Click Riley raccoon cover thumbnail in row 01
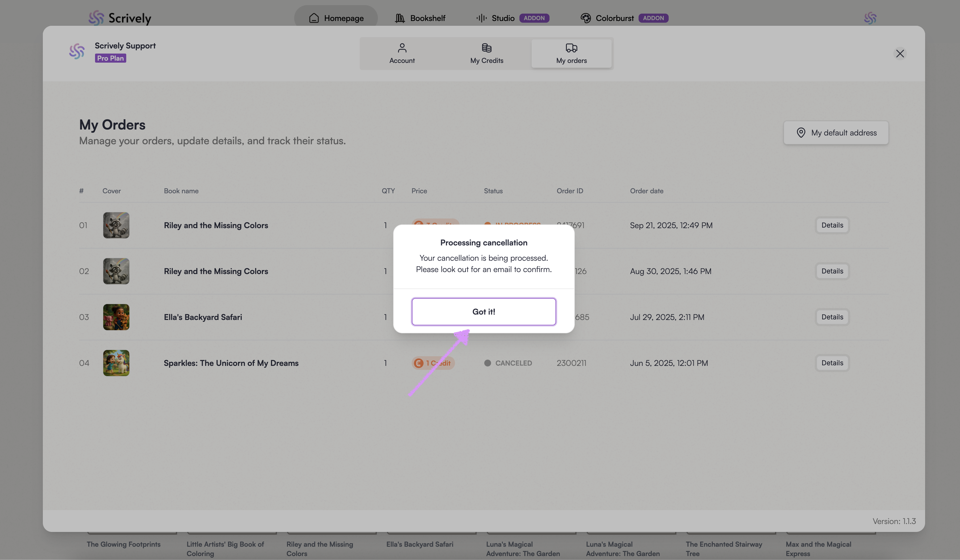 point(116,225)
